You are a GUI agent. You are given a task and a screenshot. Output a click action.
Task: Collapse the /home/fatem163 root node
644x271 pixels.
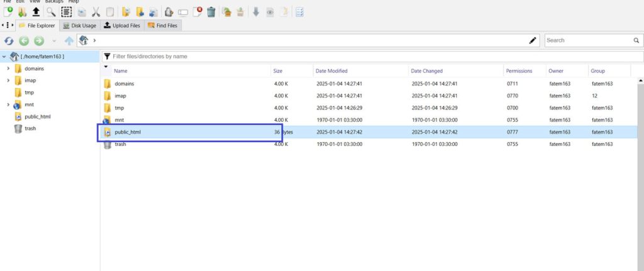tap(4, 57)
